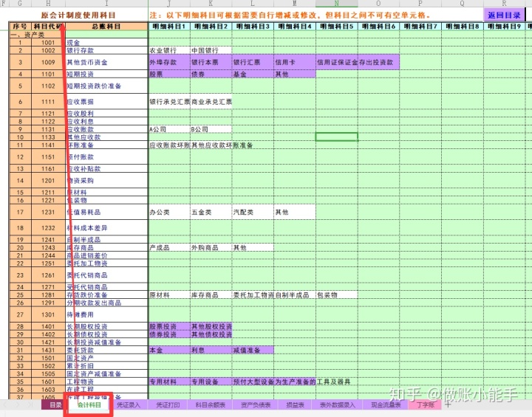532x417 pixels.
Task: Select the 股票投资 cell
Action: click(169, 326)
